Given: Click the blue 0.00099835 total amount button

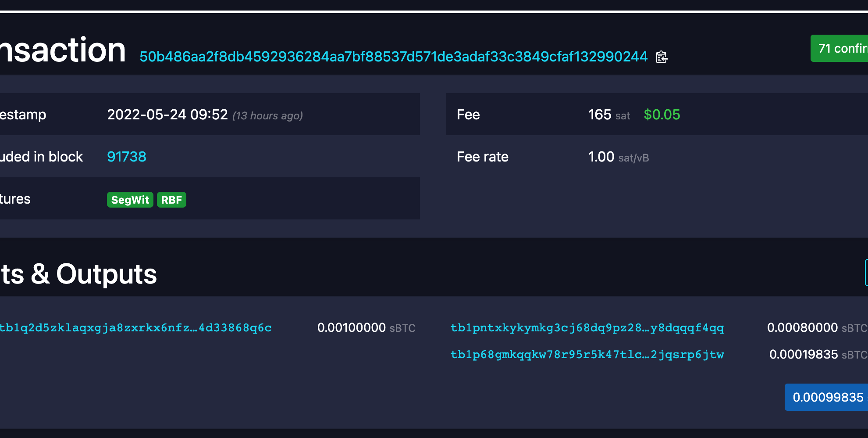Looking at the screenshot, I should pos(827,397).
